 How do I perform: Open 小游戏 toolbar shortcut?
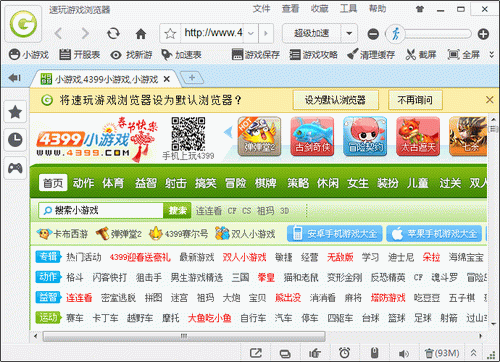[x=29, y=55]
